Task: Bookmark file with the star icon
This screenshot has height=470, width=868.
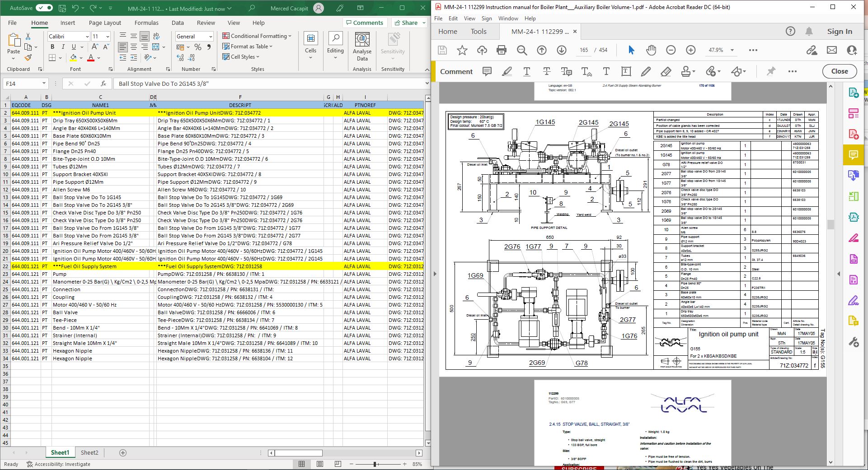Action: coord(462,50)
